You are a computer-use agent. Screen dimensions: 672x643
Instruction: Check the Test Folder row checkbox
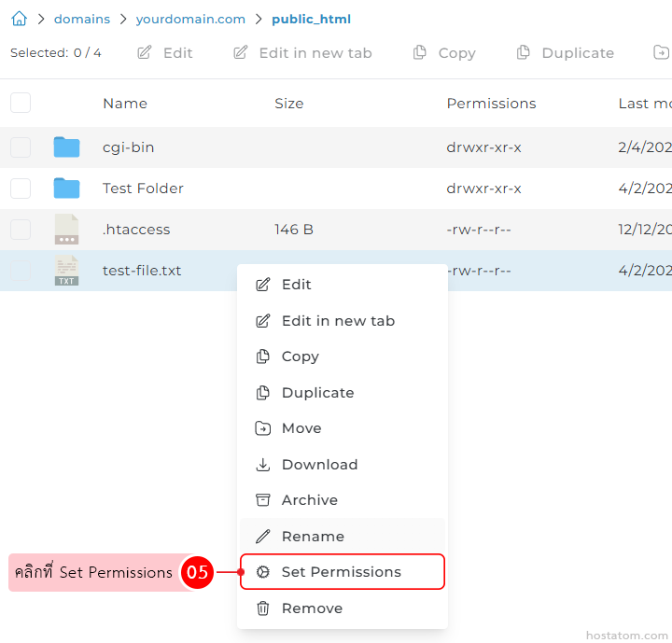tap(21, 189)
